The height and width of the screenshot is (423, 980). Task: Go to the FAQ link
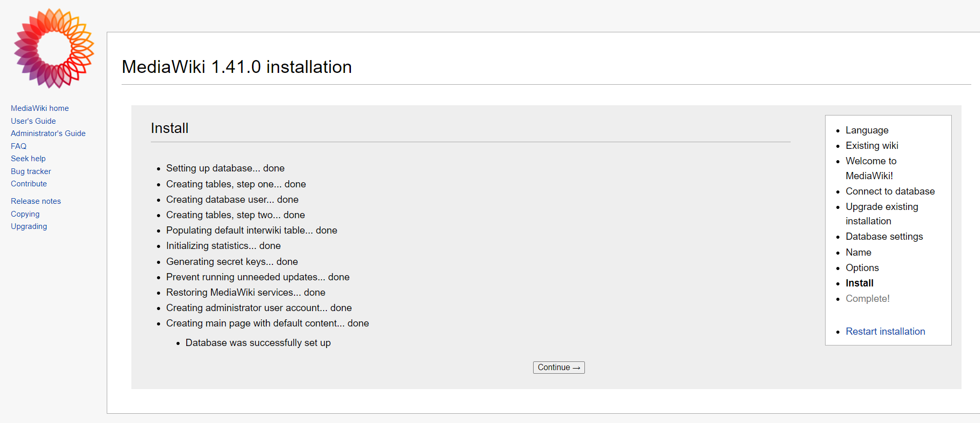coord(18,146)
